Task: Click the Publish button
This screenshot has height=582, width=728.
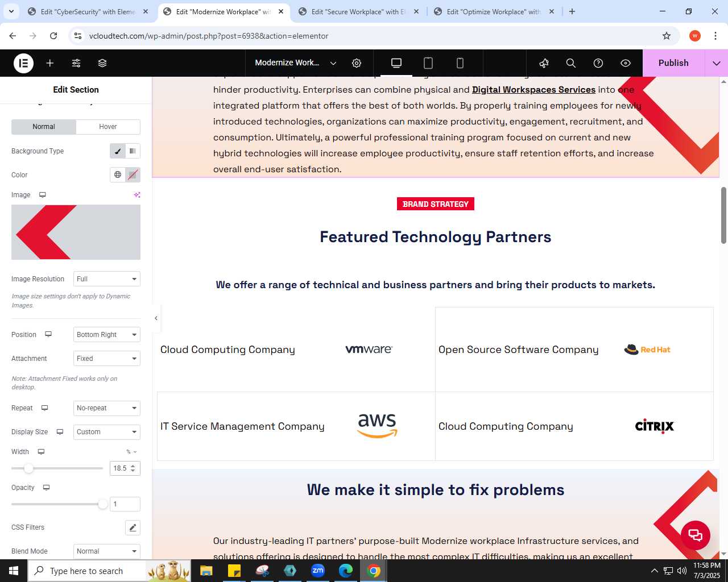Action: pos(673,63)
